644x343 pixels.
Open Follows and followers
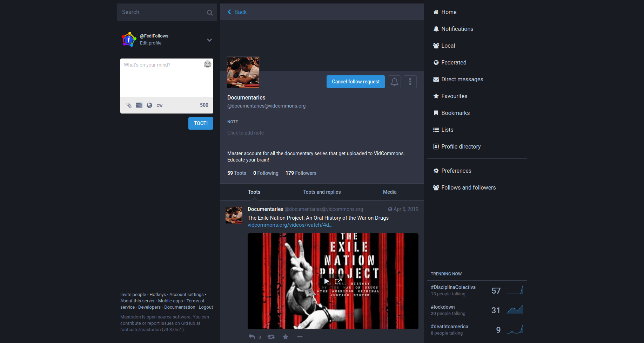tap(464, 187)
